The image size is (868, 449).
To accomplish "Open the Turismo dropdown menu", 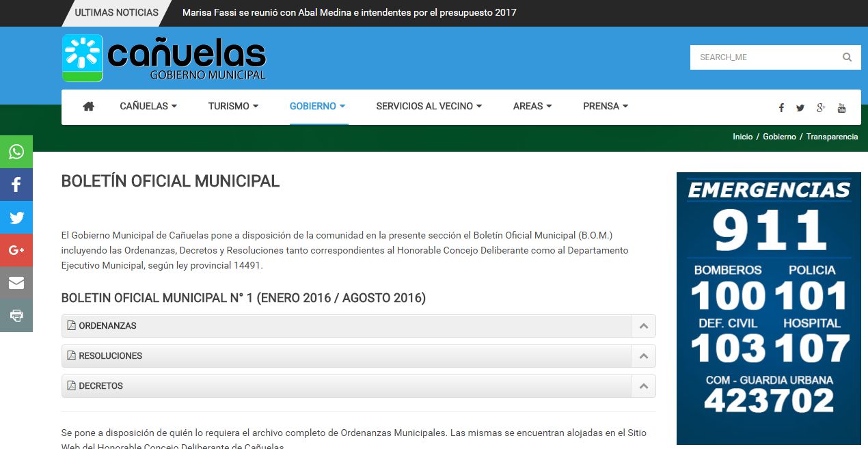I will pos(233,106).
